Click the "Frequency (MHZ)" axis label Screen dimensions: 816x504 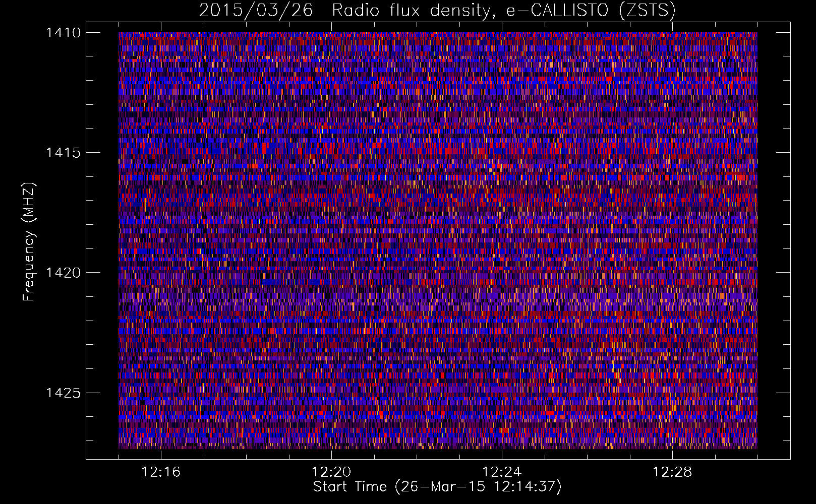tap(29, 242)
